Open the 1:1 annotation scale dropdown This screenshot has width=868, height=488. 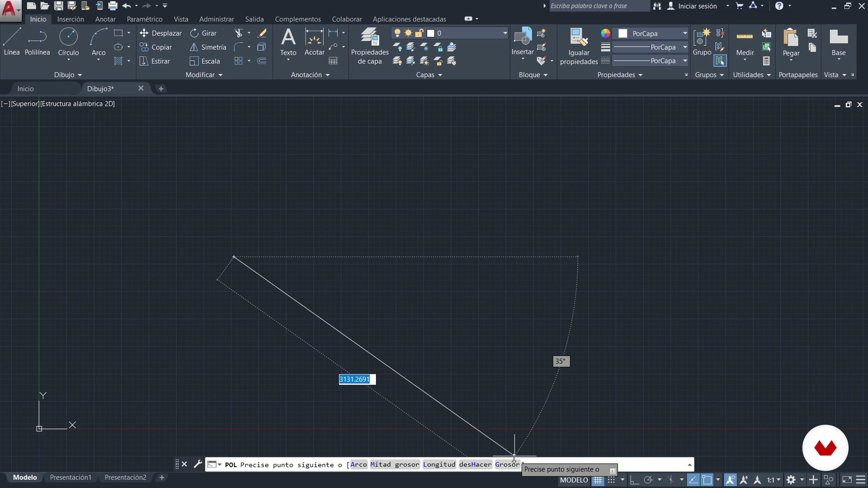tap(774, 480)
